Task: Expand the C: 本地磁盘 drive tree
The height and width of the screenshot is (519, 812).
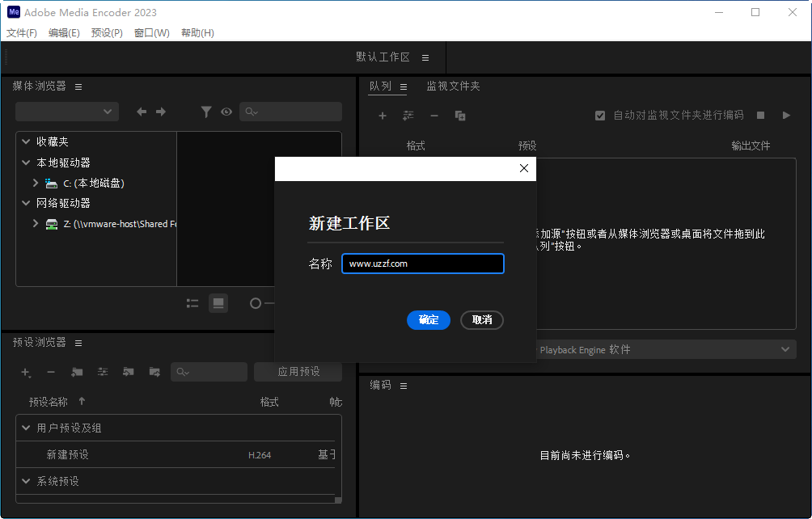Action: (35, 183)
